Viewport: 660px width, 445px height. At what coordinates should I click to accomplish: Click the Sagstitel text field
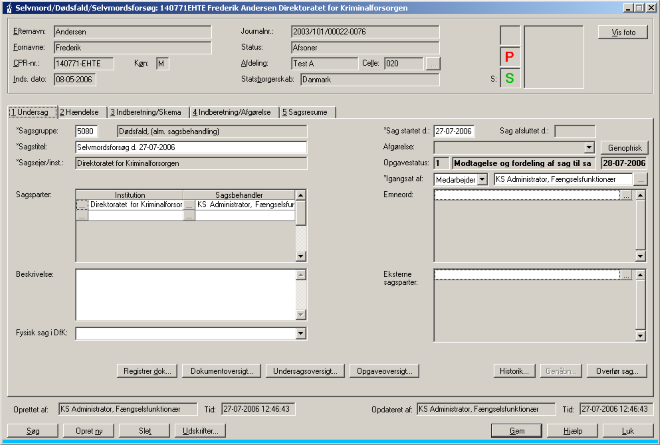tap(190, 147)
